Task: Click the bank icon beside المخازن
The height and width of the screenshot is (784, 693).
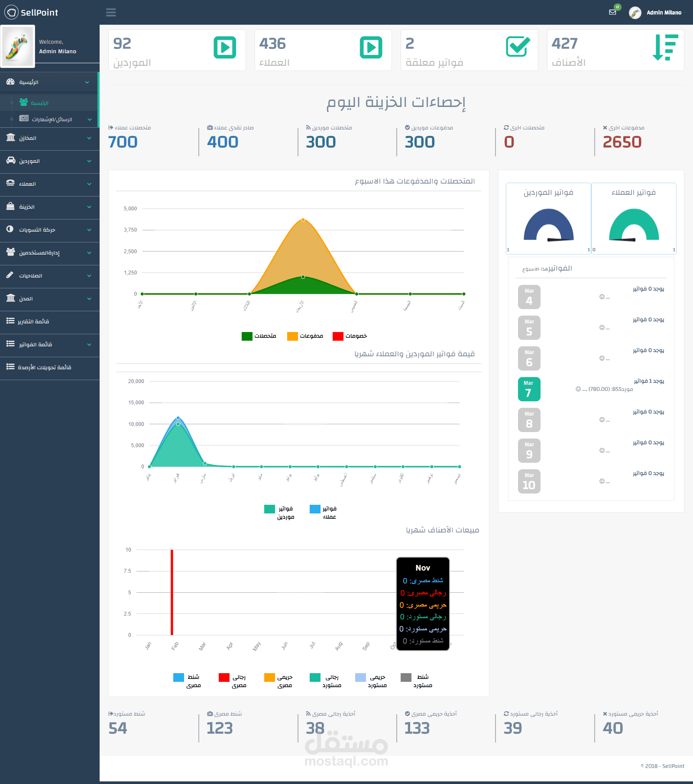Action: click(11, 137)
